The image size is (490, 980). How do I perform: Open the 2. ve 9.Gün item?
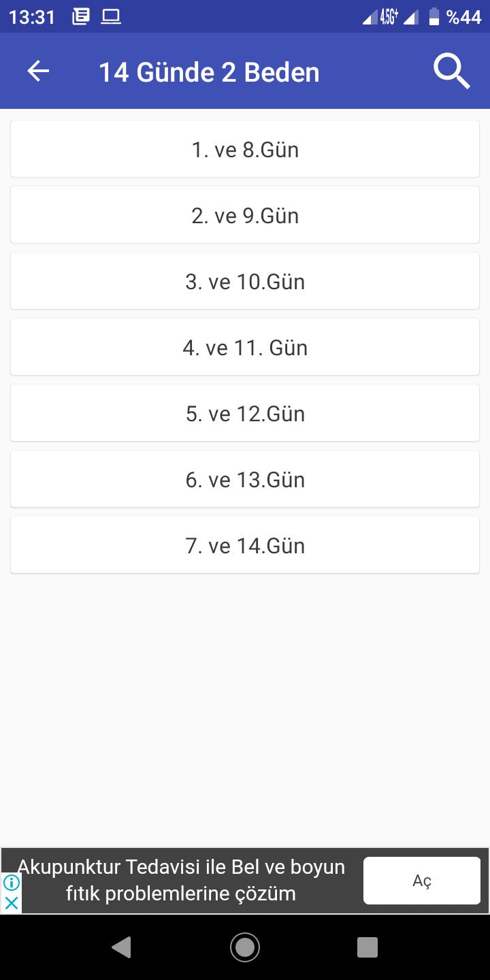245,215
